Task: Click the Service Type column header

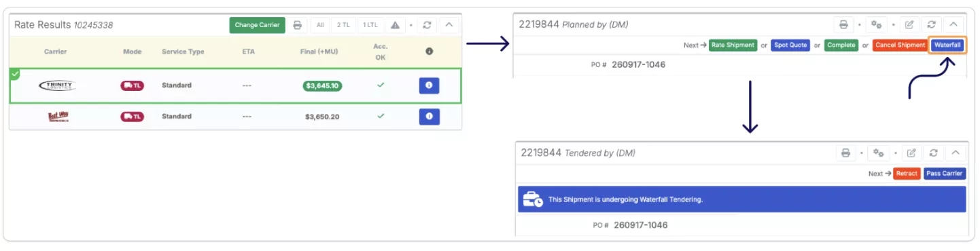Action: pyautogui.click(x=183, y=52)
